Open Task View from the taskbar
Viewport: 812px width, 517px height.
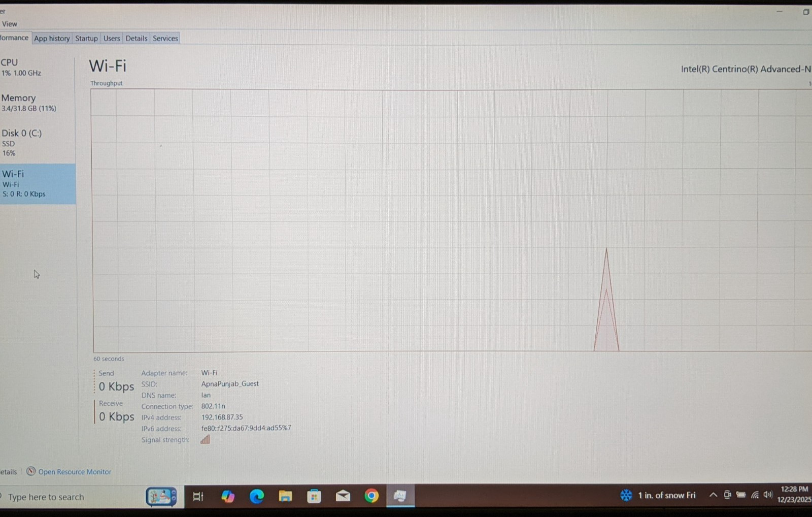pyautogui.click(x=198, y=497)
